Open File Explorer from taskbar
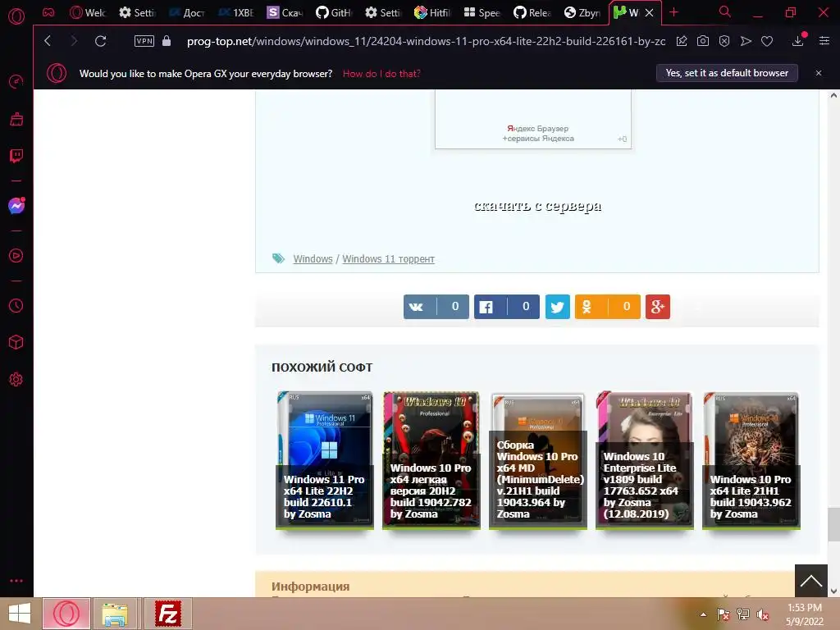Image resolution: width=840 pixels, height=630 pixels. [x=115, y=614]
